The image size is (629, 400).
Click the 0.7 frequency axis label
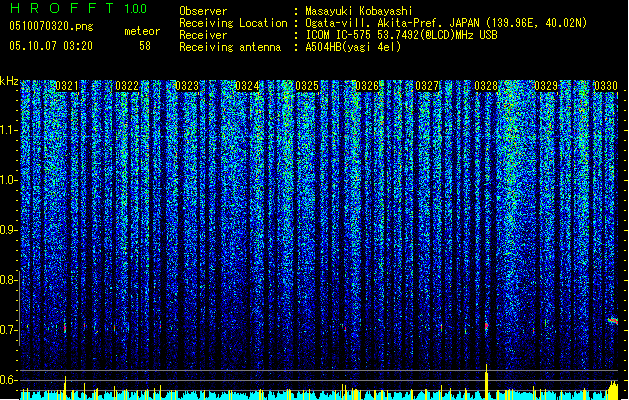tap(8, 330)
